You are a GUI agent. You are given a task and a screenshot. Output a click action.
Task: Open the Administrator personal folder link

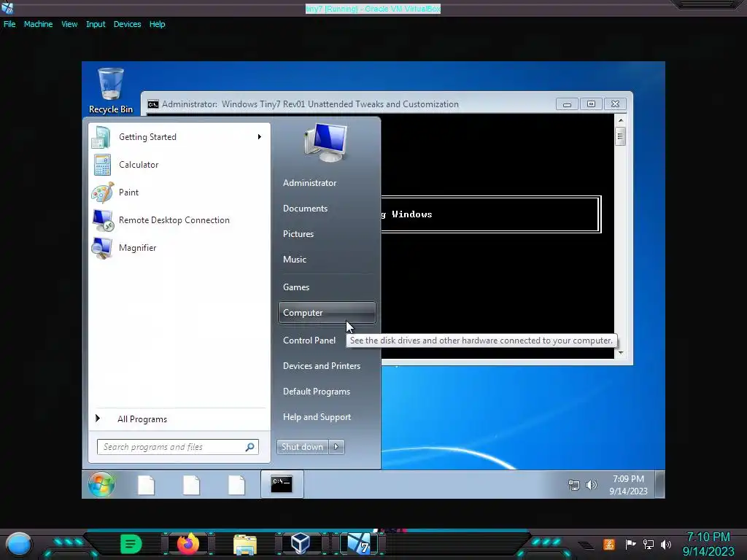point(309,183)
